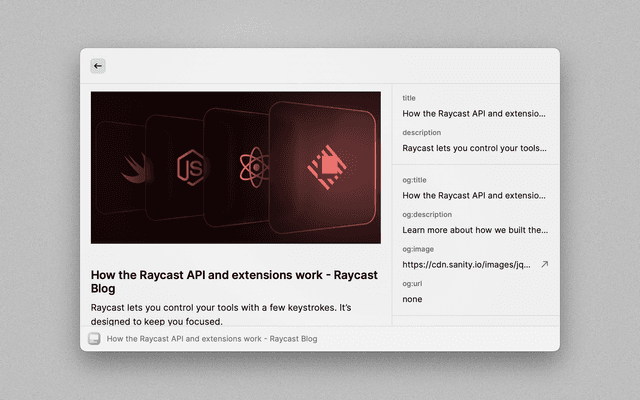Select the og:title metadata value
The image size is (640, 400).
[x=475, y=195]
